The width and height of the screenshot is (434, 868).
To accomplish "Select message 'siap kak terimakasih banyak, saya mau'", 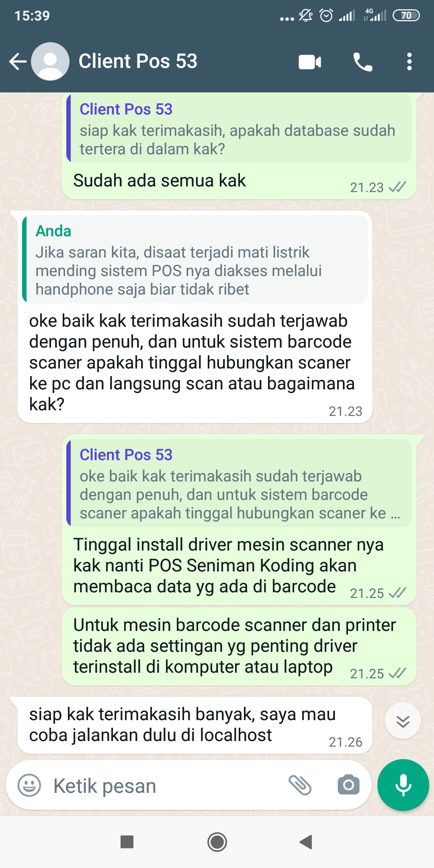I will click(x=195, y=725).
